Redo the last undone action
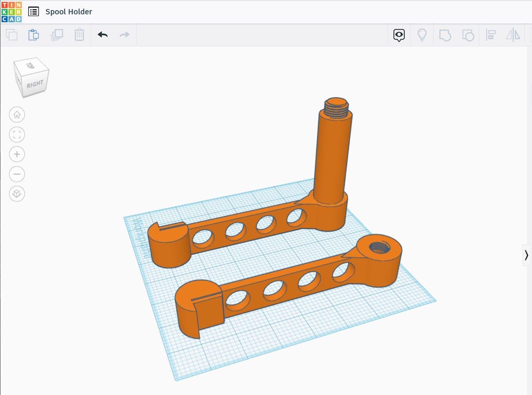The width and height of the screenshot is (532, 395). [x=125, y=35]
